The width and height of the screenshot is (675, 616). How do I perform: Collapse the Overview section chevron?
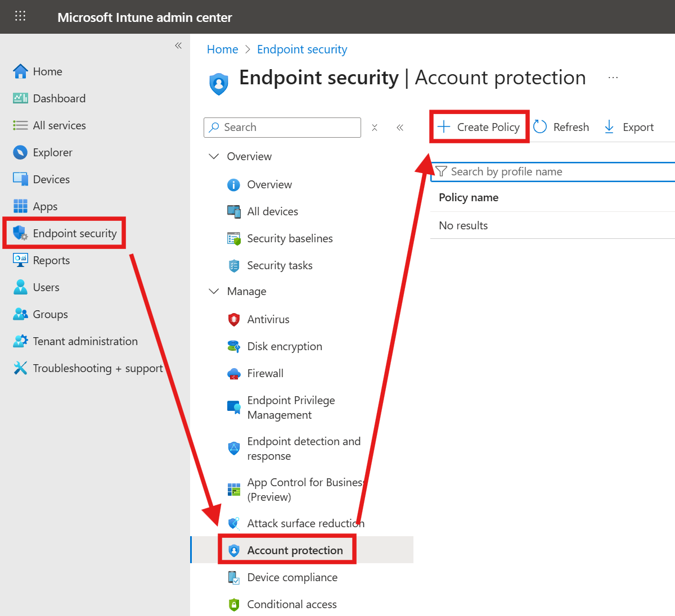click(x=214, y=156)
